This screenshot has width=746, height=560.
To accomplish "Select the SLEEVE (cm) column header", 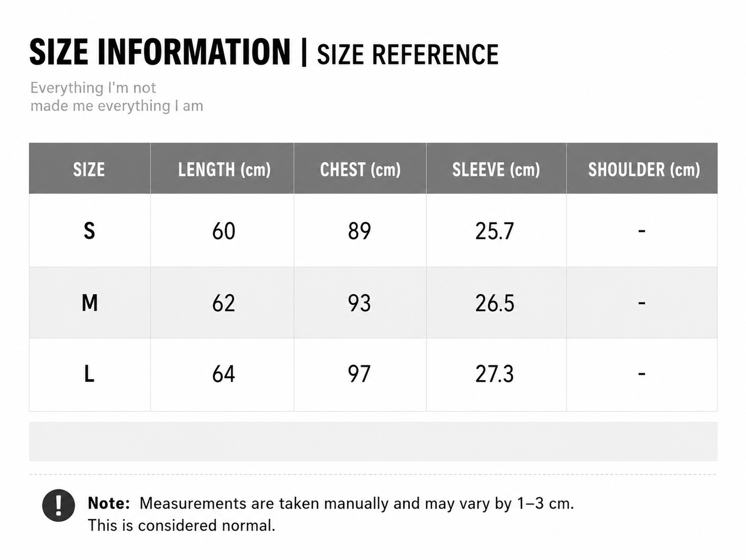I will [x=496, y=169].
